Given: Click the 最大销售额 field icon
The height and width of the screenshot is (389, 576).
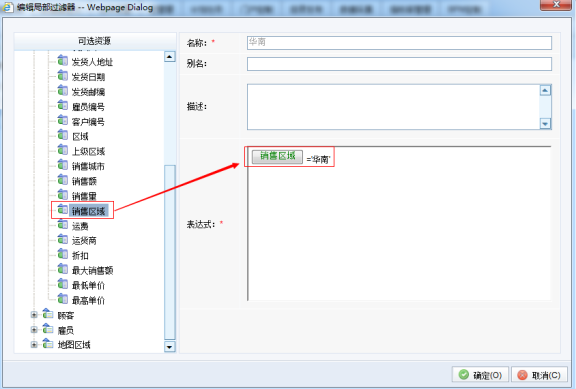Looking at the screenshot, I should click(63, 269).
